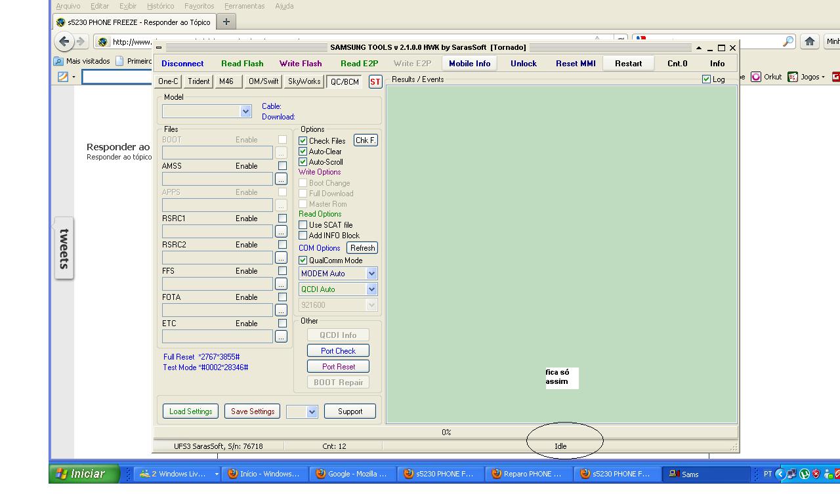Click Save Settings
The width and height of the screenshot is (840, 504).
coord(253,411)
